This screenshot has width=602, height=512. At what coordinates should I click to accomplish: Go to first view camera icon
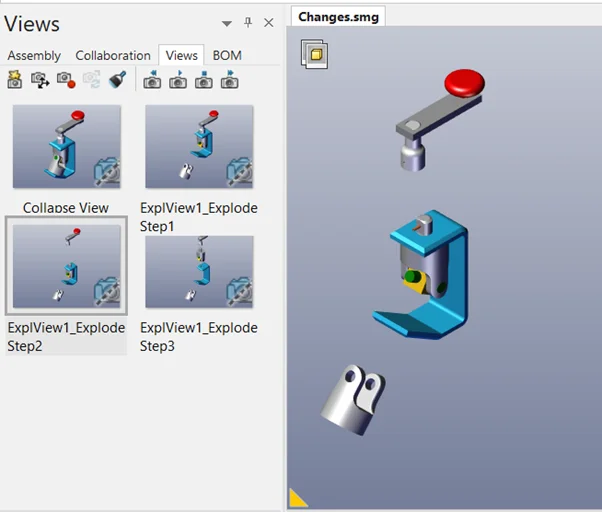tap(152, 79)
